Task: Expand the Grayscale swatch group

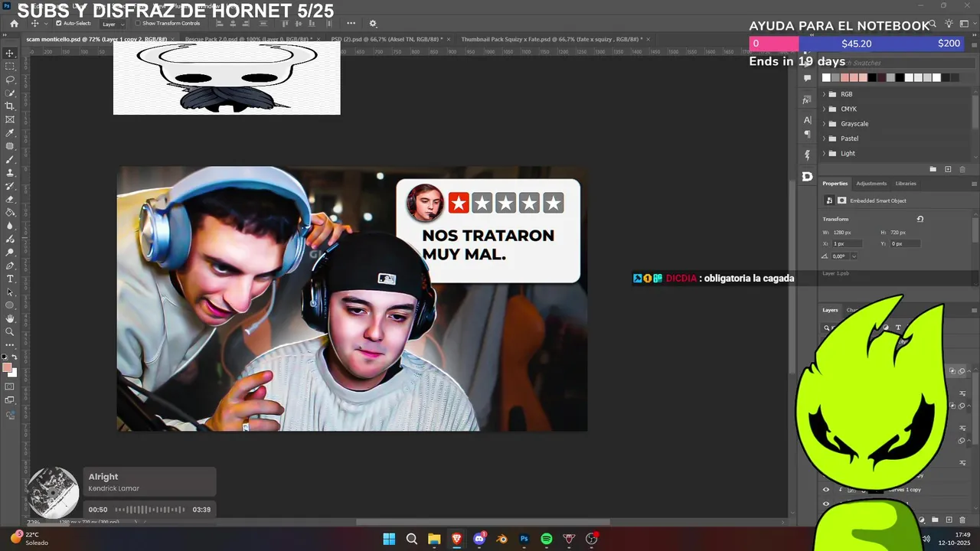Action: (824, 124)
